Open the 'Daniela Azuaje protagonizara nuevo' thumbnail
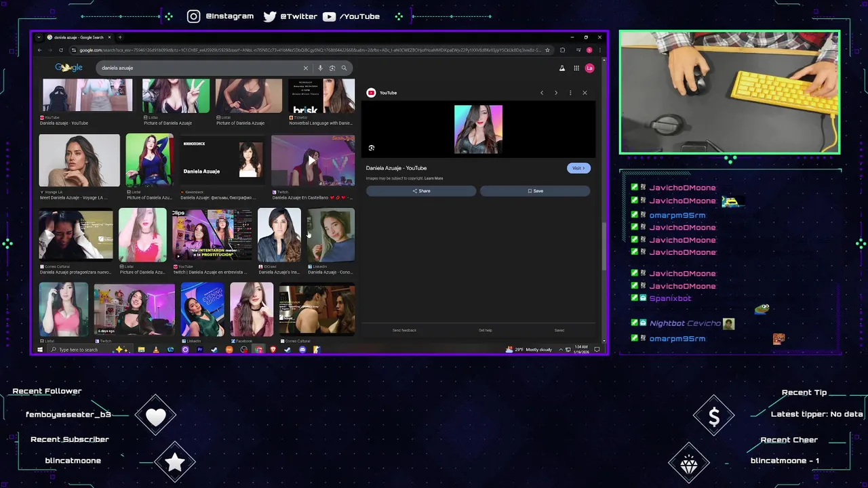The height and width of the screenshot is (488, 868). 76,235
